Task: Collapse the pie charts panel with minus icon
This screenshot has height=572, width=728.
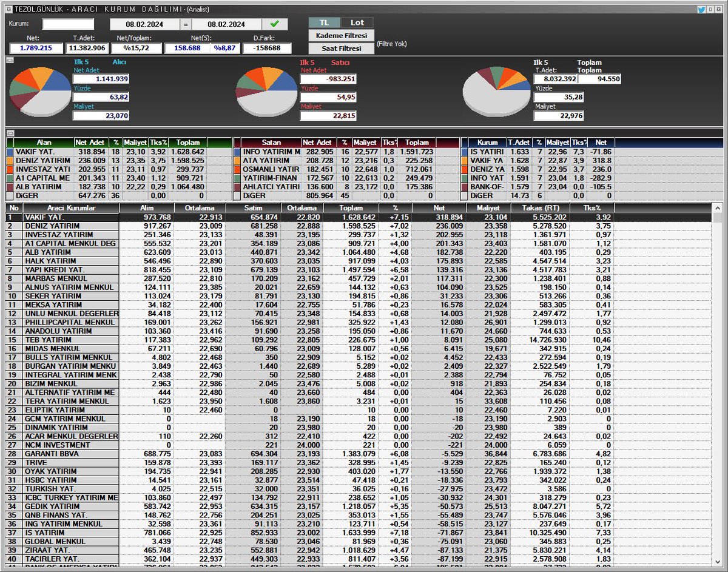Action: (10, 59)
